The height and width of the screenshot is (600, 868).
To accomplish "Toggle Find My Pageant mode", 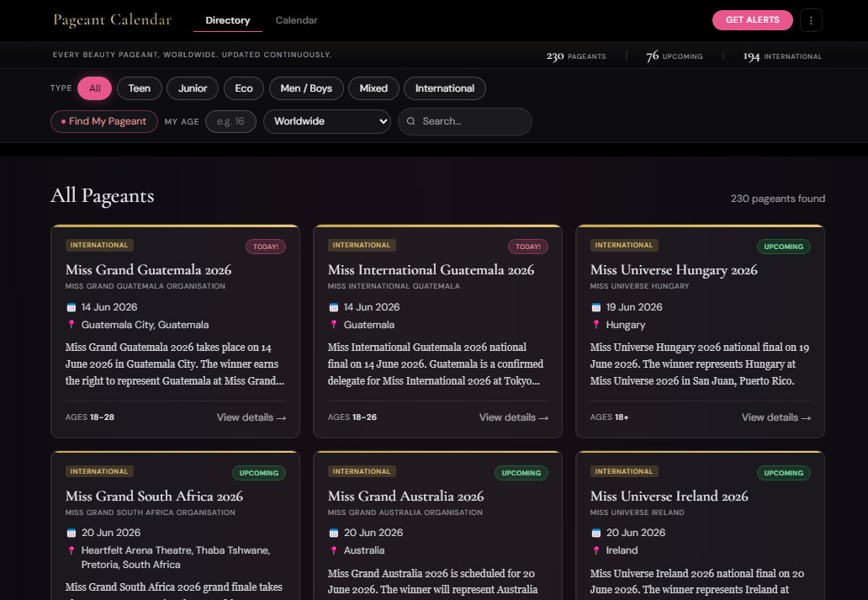I will tap(104, 121).
